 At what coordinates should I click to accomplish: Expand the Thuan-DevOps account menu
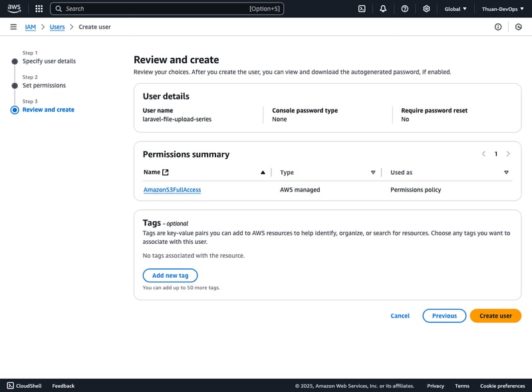pos(503,9)
